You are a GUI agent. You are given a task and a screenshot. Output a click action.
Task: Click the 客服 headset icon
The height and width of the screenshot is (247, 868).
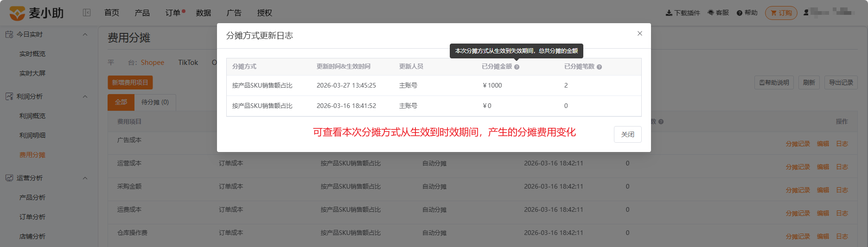point(711,13)
